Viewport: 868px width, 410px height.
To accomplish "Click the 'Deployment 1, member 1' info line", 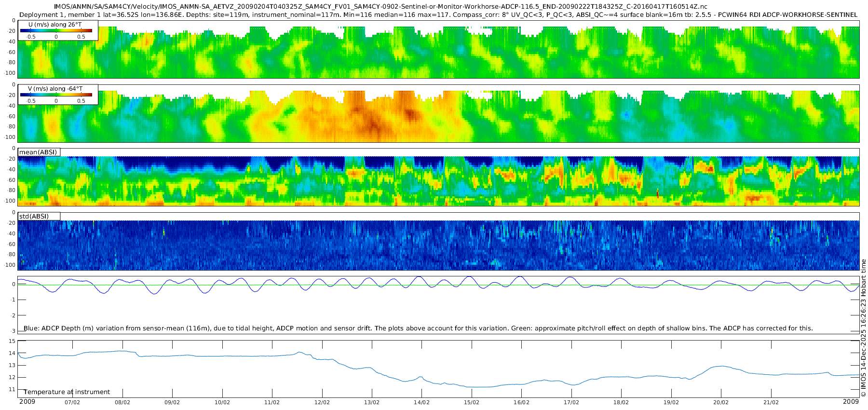I will coord(438,15).
